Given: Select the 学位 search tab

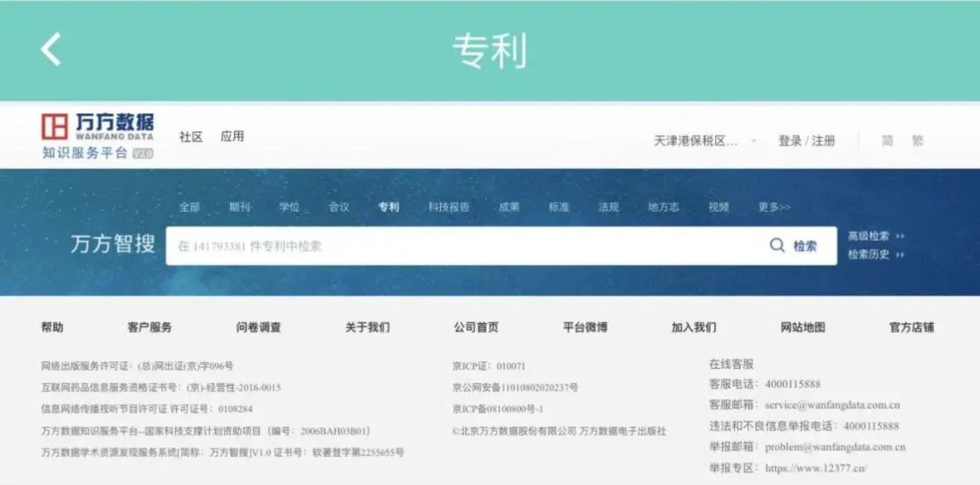Looking at the screenshot, I should pos(289,207).
